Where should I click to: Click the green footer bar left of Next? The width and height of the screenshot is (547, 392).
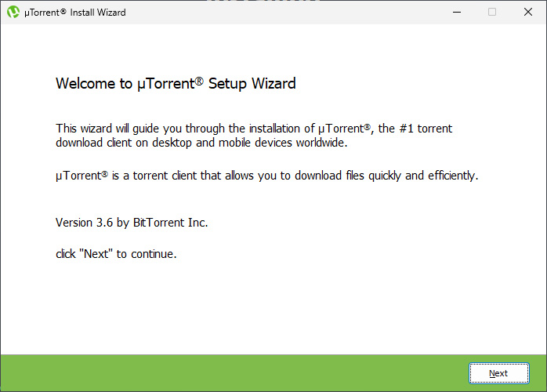click(x=235, y=373)
